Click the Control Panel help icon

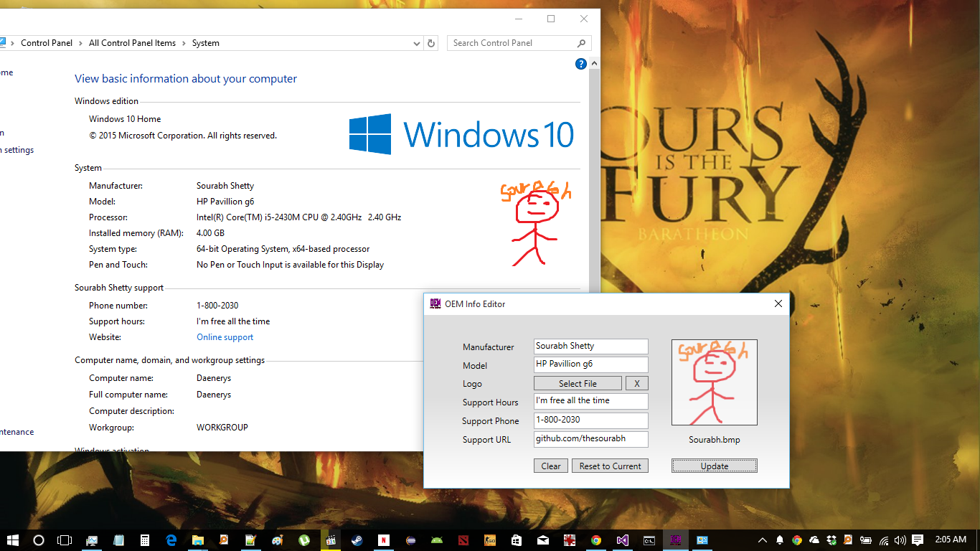pyautogui.click(x=581, y=64)
